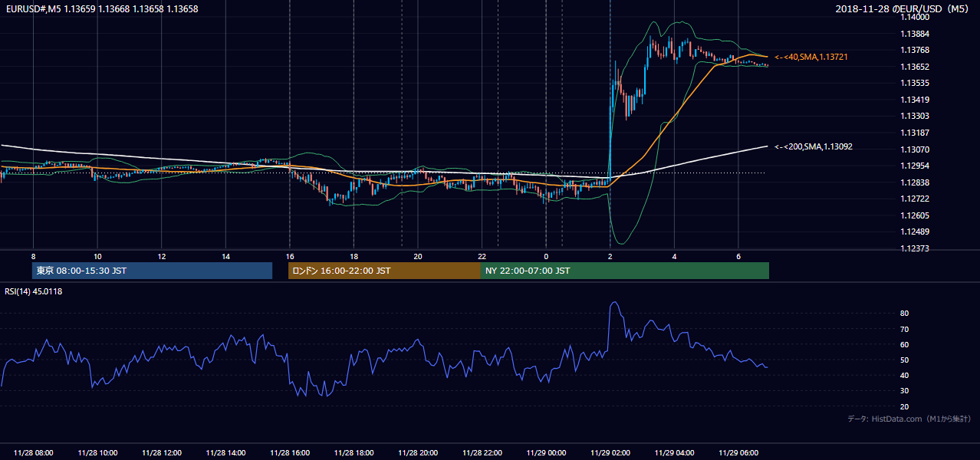Screen dimensions: 980x460
Task: Click RSI scale level 20
Action: click(905, 406)
